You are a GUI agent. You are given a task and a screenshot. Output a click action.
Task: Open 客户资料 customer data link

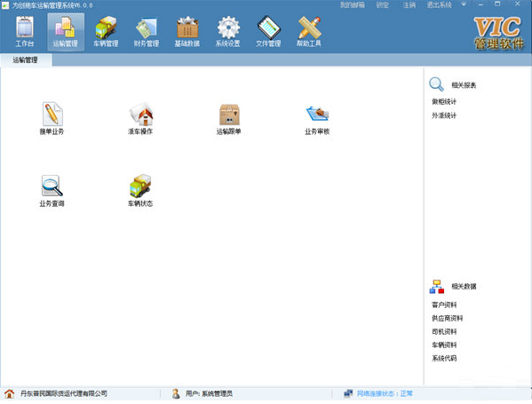pos(444,305)
